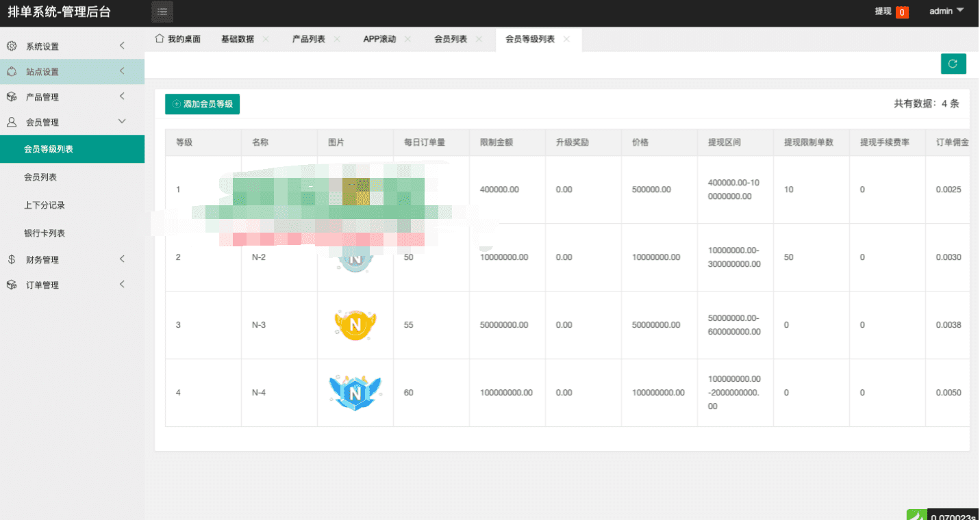Click the N-3 gold badge image
Viewport: 980px width, 520px height.
pyautogui.click(x=355, y=325)
